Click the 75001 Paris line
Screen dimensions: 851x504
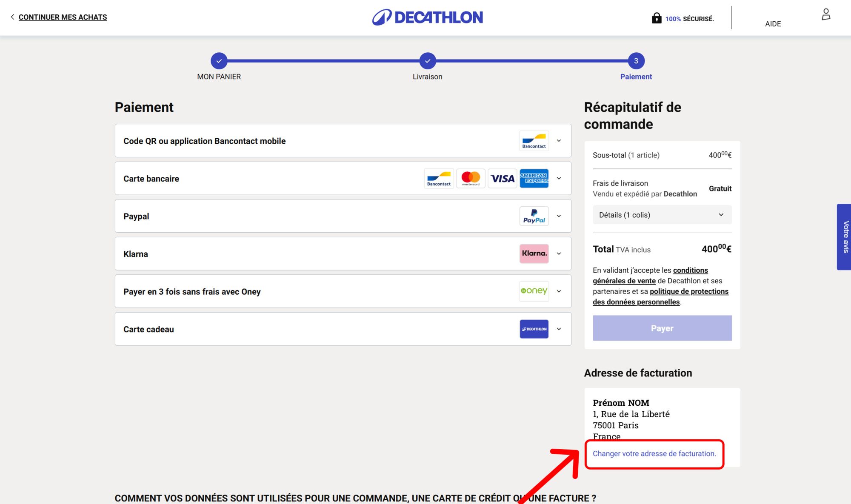coord(615,425)
